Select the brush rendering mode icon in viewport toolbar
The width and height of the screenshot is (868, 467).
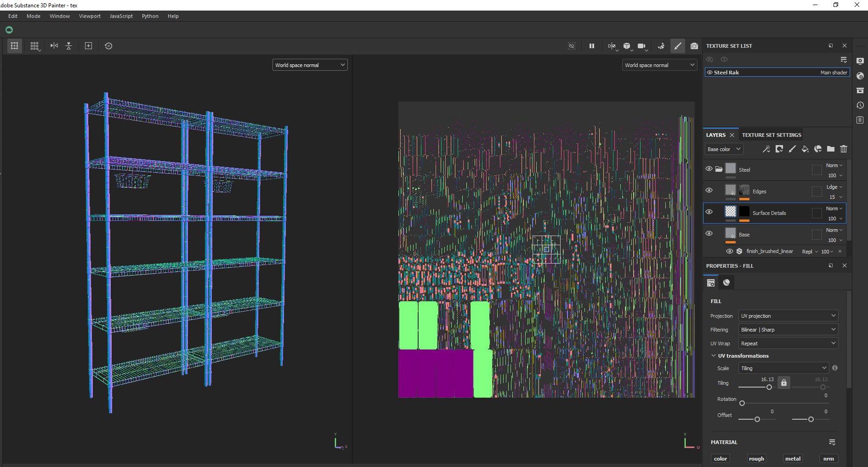678,46
